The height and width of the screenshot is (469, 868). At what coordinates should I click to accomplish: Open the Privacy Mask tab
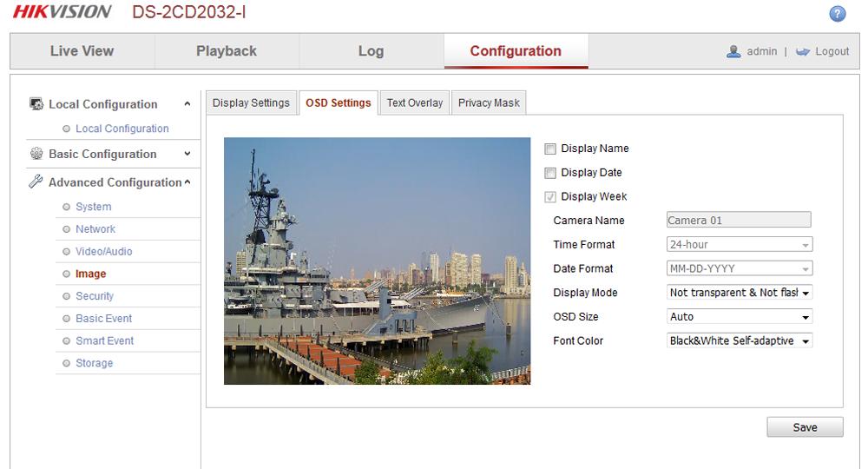[489, 103]
